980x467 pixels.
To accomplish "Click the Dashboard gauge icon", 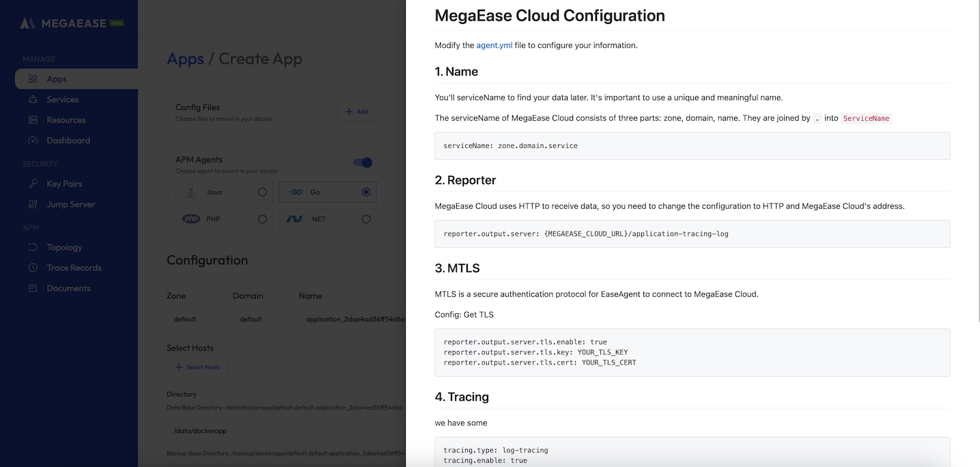I will pyautogui.click(x=33, y=141).
